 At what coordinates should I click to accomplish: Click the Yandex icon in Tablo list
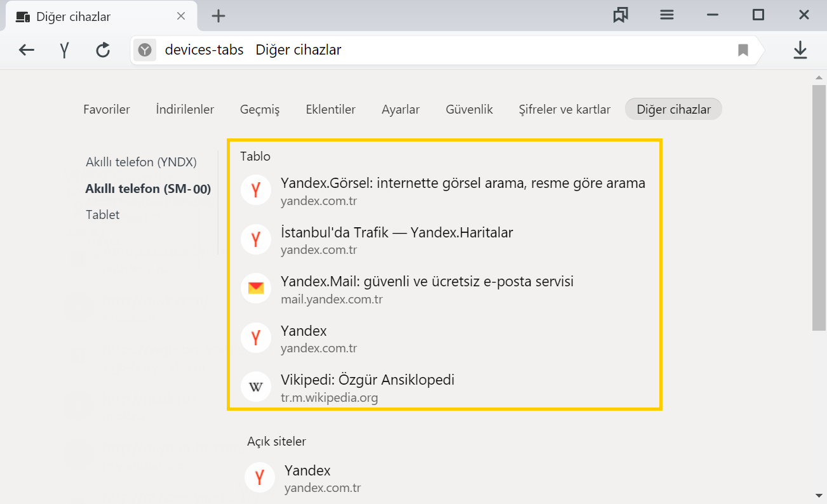(256, 338)
